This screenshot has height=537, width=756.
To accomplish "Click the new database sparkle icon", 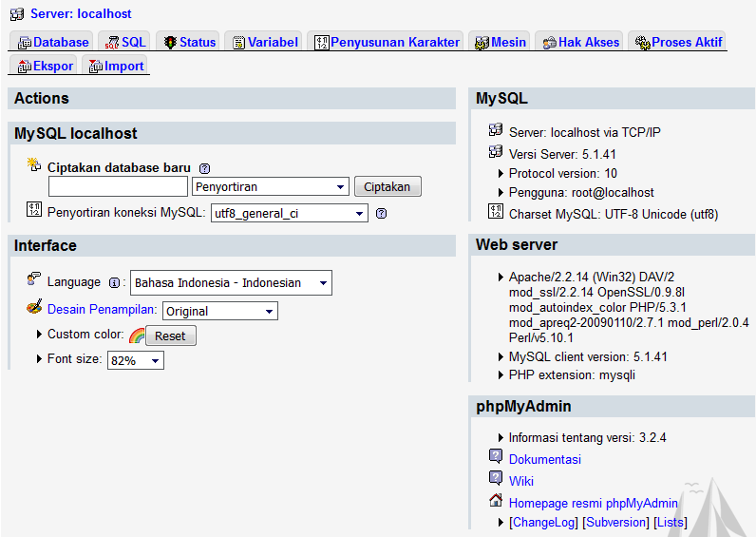I will pyautogui.click(x=34, y=164).
